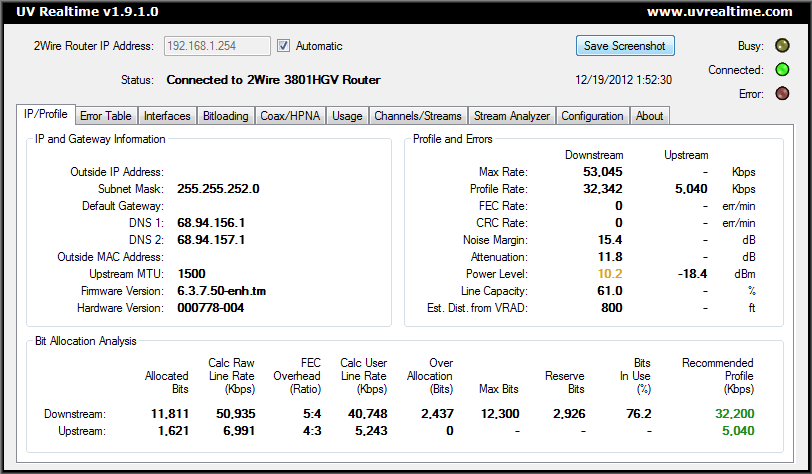Open the Coax/HPNA tab
The image size is (812, 474).
pos(290,116)
